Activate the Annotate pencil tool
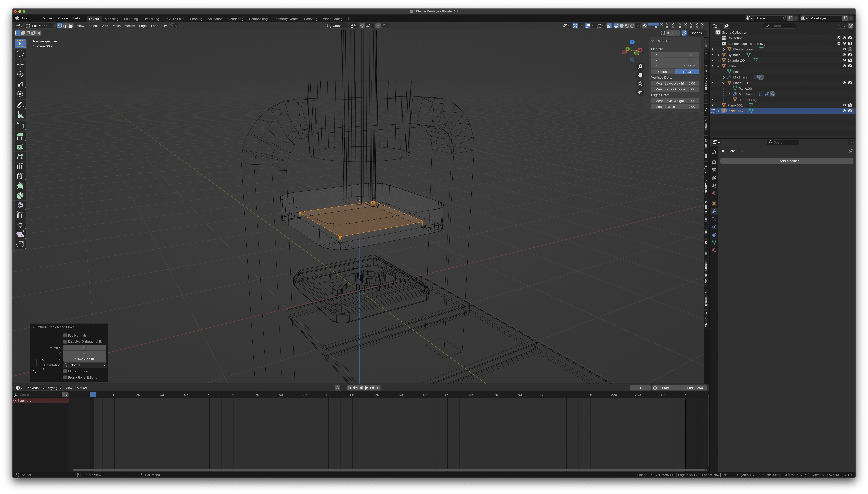Image resolution: width=868 pixels, height=494 pixels. pos(20,105)
